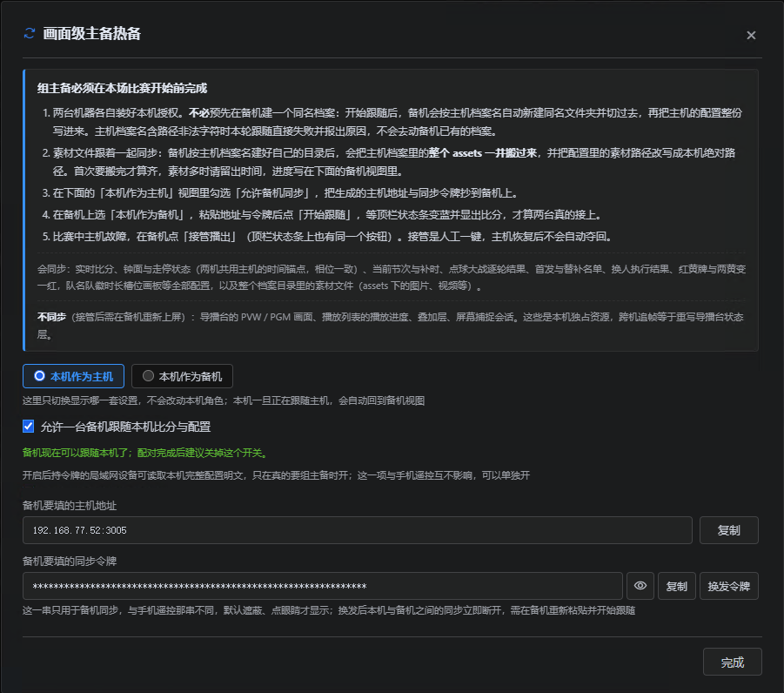The width and height of the screenshot is (784, 693).
Task: Click the hint 这里只切换显示哪一套设置
Action: pos(224,400)
